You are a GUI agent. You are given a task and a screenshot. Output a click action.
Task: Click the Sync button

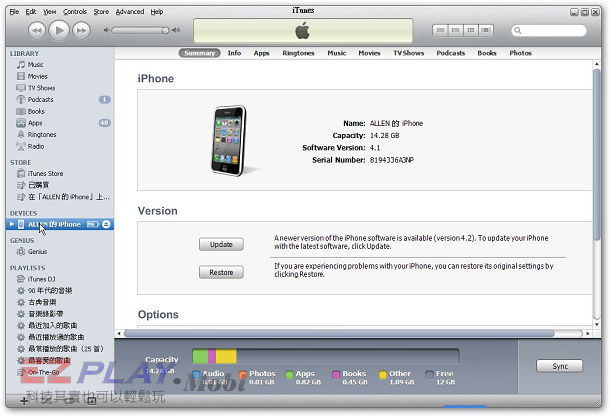[560, 366]
